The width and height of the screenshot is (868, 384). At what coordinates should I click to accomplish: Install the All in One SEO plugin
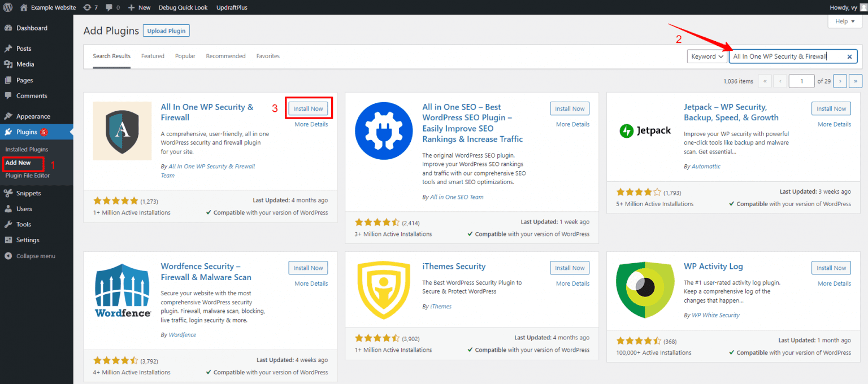[570, 108]
